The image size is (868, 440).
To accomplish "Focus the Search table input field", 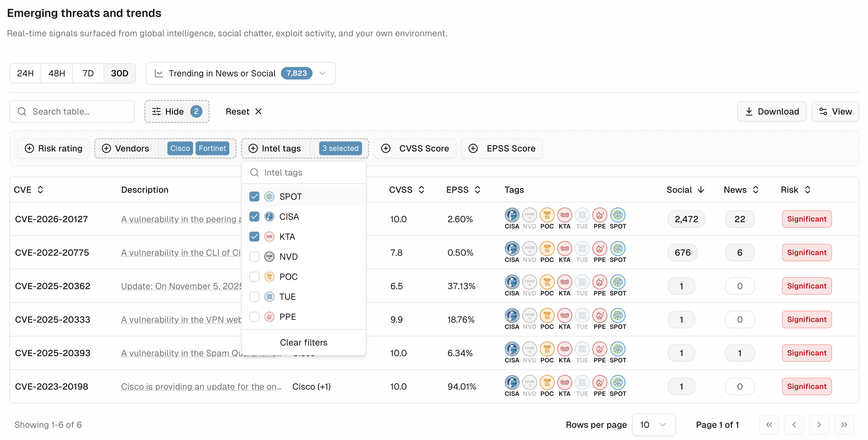I will point(72,111).
